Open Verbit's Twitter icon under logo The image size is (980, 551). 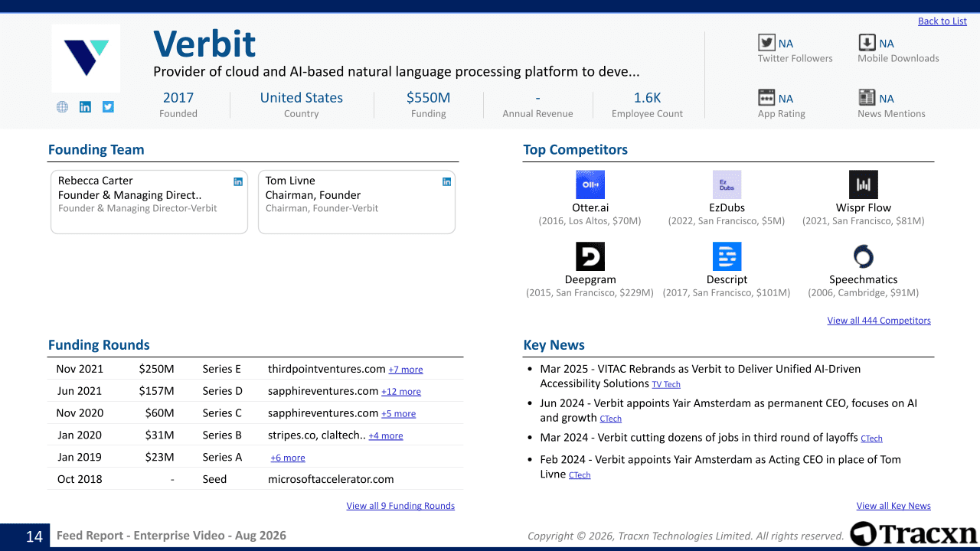108,107
